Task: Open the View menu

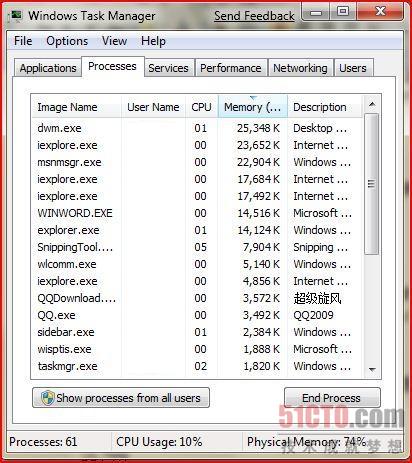Action: [x=114, y=41]
